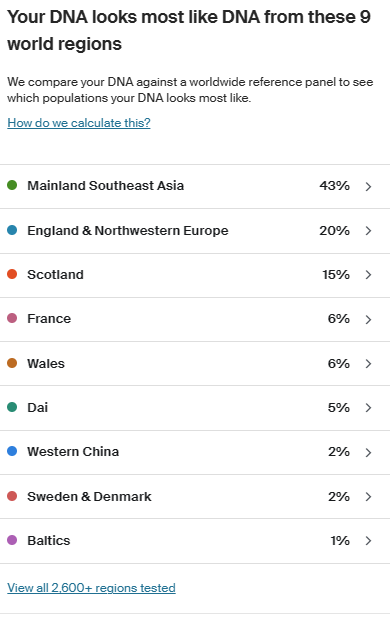Select the Western China region label
This screenshot has width=390, height=627.
pyautogui.click(x=73, y=451)
